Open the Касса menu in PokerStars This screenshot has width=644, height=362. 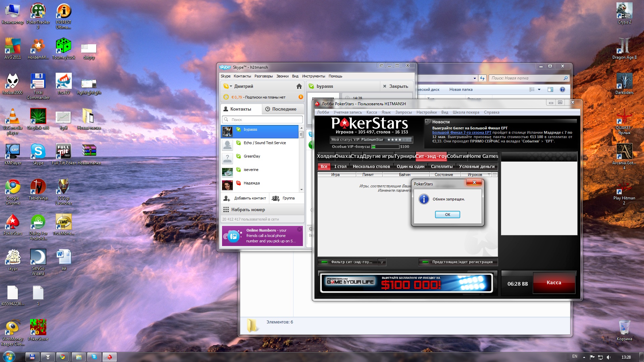click(371, 112)
